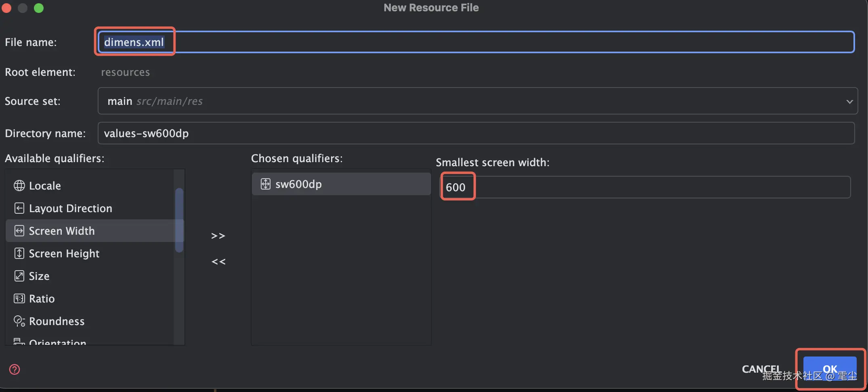Screen dimensions: 868x392
Task: Click the Size qualifier icon
Action: point(19,276)
